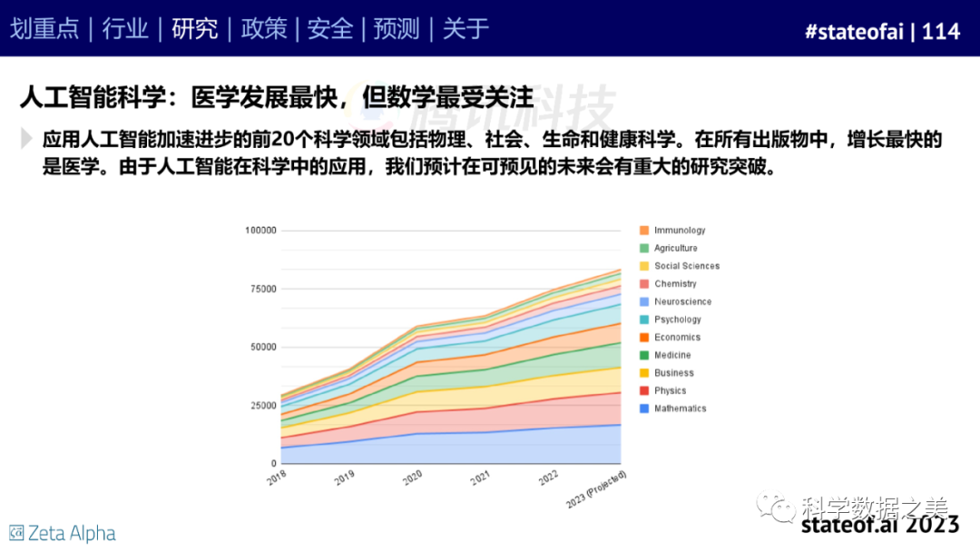
Task: Click the WeChat watermark icon
Action: 777,503
